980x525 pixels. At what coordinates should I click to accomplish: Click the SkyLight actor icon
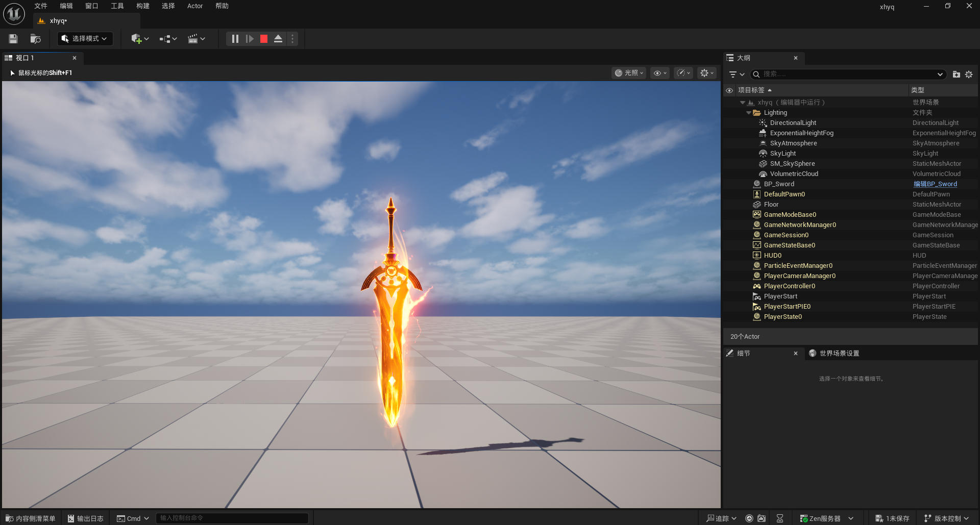coord(763,154)
